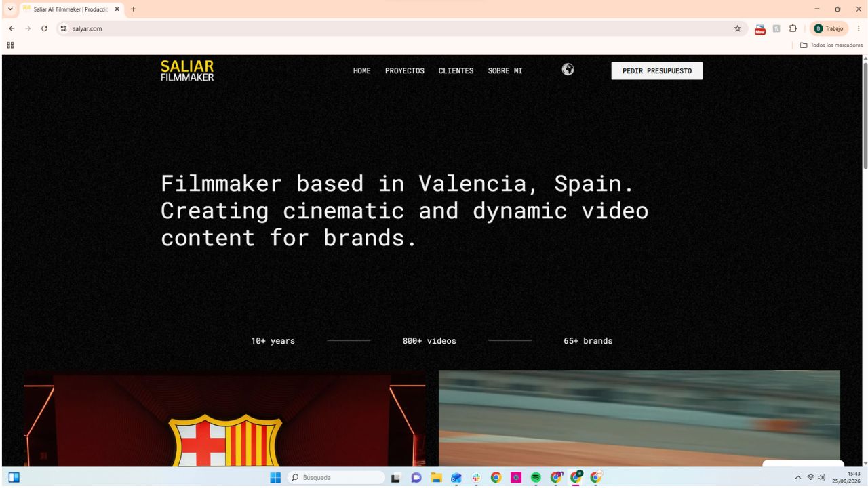The image size is (868, 488).
Task: Click the '800+ videos' stat text
Action: pos(429,341)
